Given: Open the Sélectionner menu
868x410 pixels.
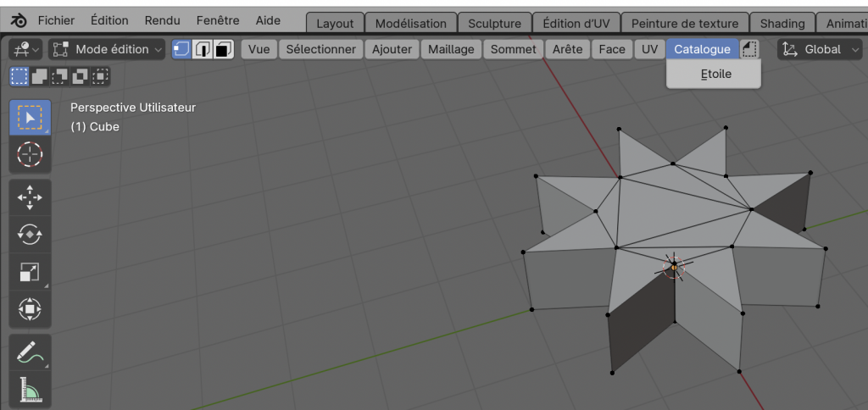Looking at the screenshot, I should coord(320,49).
